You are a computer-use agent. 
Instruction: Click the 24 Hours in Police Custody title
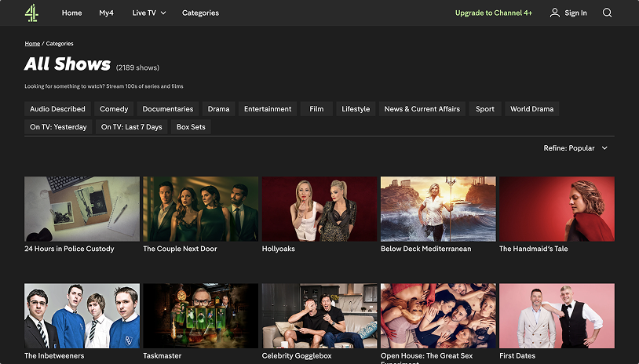pyautogui.click(x=69, y=249)
